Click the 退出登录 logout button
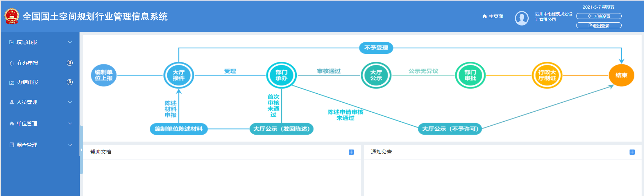The height and width of the screenshot is (196, 644). [x=599, y=25]
